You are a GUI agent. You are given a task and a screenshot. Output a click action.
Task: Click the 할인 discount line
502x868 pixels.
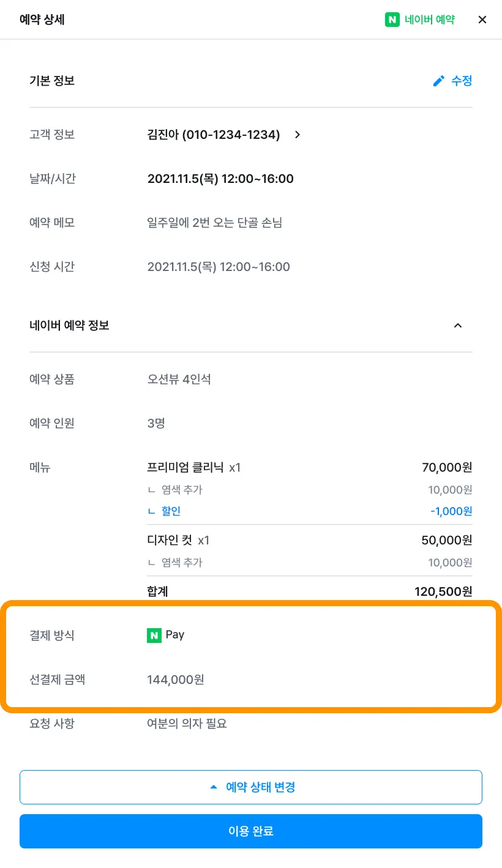point(171,511)
